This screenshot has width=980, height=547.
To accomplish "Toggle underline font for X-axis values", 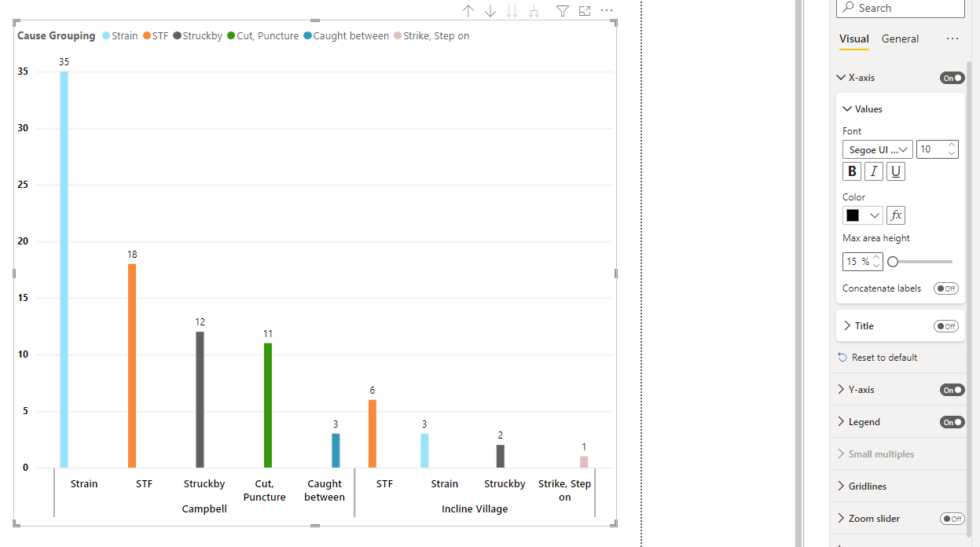I will click(896, 171).
